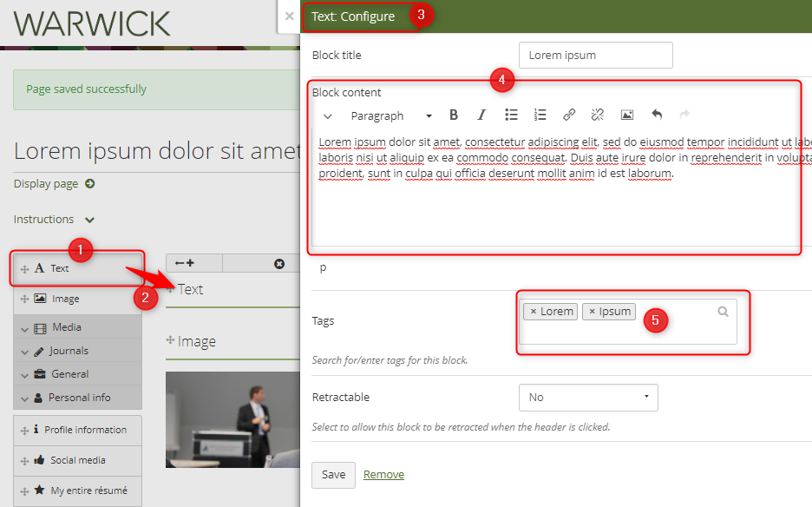Open the Retractable dropdown
This screenshot has height=507, width=812.
tap(588, 398)
